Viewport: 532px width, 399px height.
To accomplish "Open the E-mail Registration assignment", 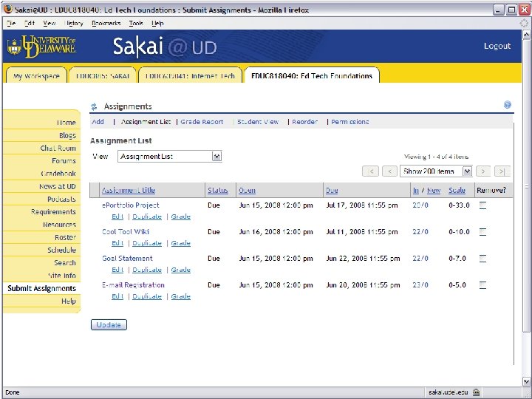I will pyautogui.click(x=133, y=285).
